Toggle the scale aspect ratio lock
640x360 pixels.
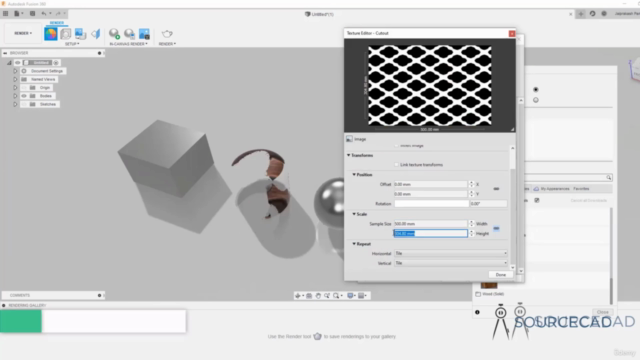(x=496, y=229)
